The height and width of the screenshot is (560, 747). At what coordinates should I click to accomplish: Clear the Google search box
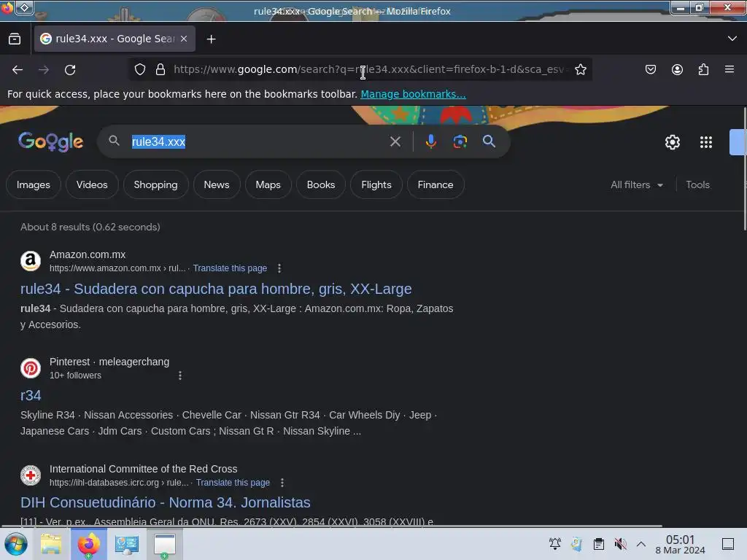click(x=395, y=141)
